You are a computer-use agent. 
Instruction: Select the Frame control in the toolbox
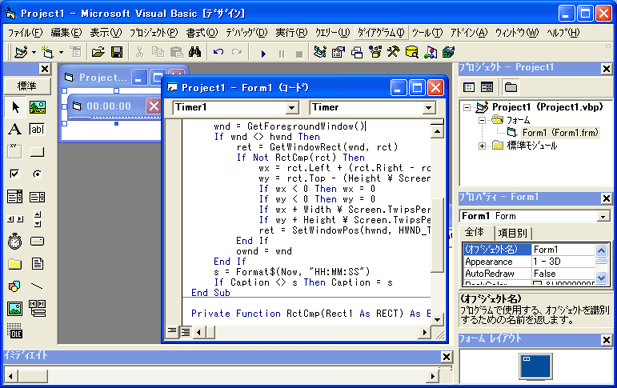tap(15, 152)
